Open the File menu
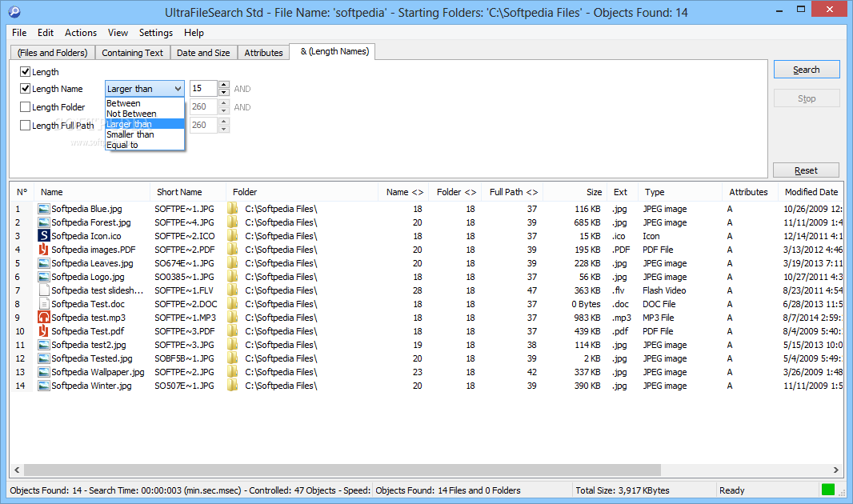 click(19, 33)
